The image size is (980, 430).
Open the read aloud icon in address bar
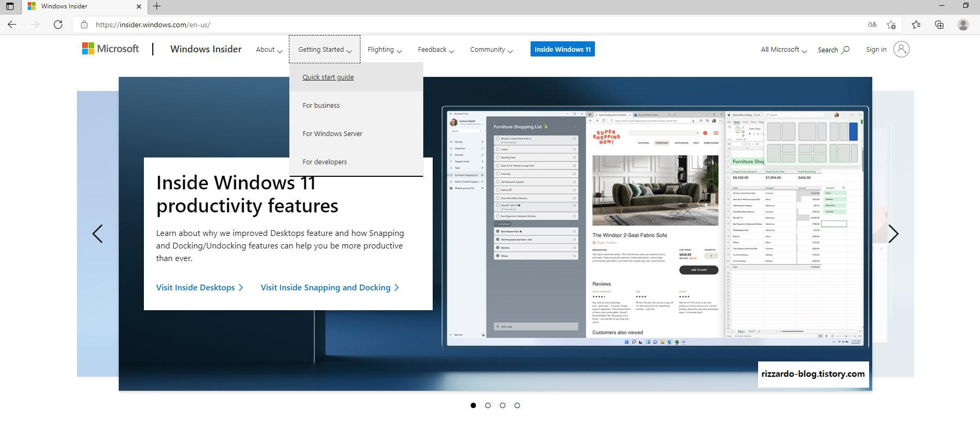point(872,25)
